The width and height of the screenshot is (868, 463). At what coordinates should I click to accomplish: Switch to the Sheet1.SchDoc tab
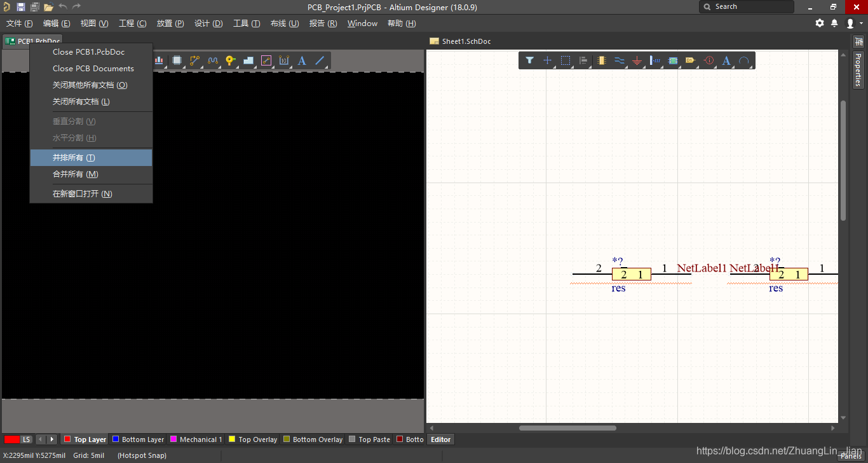pos(460,41)
